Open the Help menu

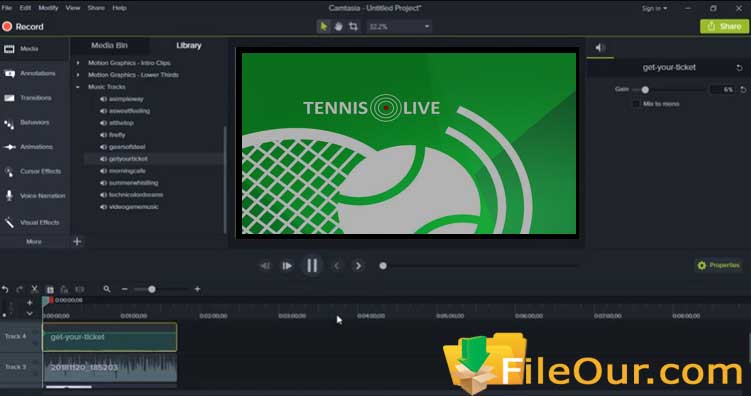119,8
